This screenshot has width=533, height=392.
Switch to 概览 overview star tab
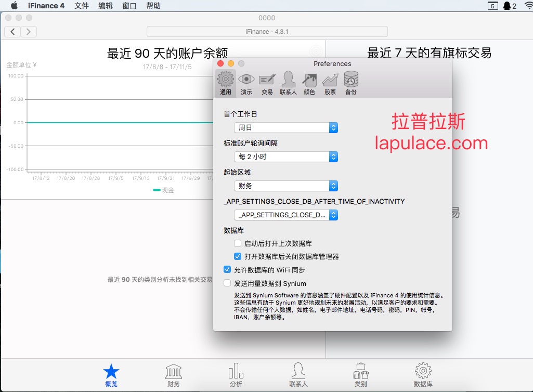(x=111, y=375)
